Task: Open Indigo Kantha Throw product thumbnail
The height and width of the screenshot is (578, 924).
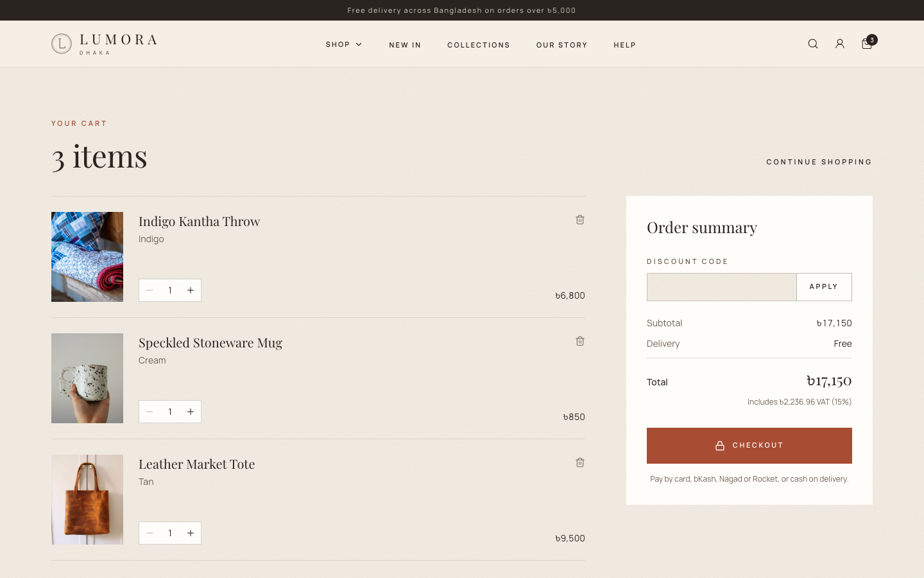Action: coord(87,257)
